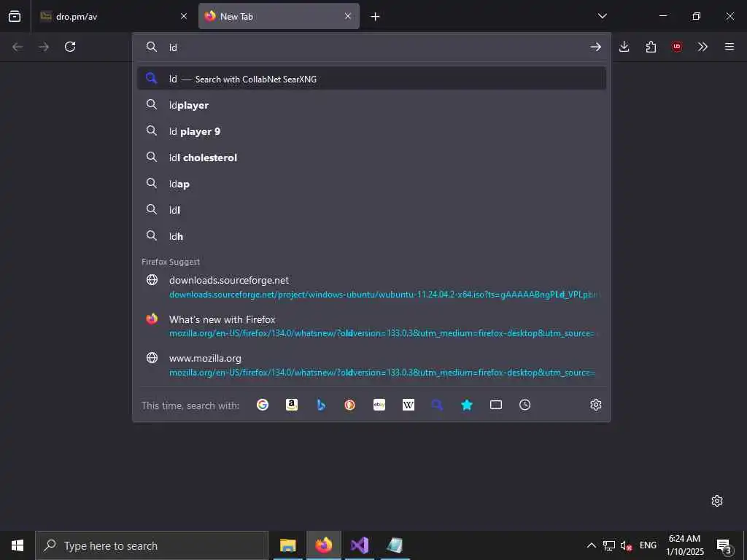Switch the ENG input language
747x560 pixels.
(648, 545)
